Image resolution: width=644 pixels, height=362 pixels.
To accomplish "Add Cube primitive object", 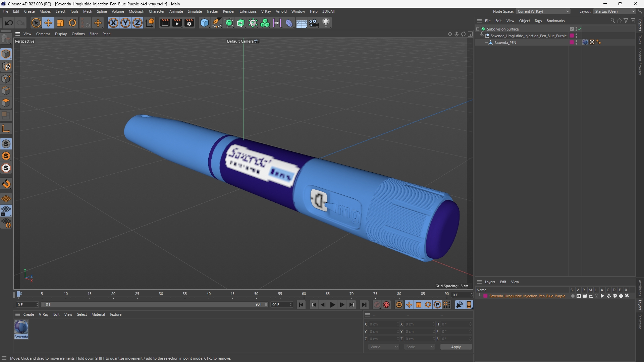I will tap(204, 23).
